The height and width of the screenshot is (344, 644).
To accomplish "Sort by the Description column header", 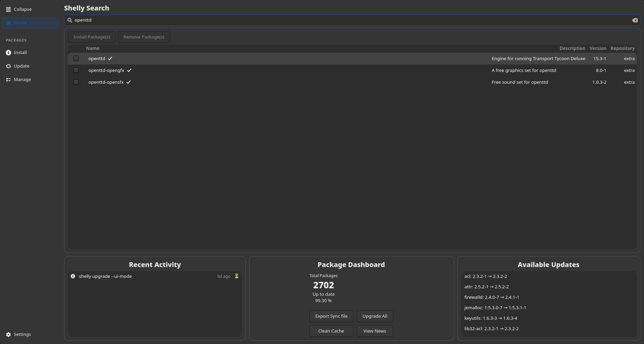I will (x=572, y=49).
